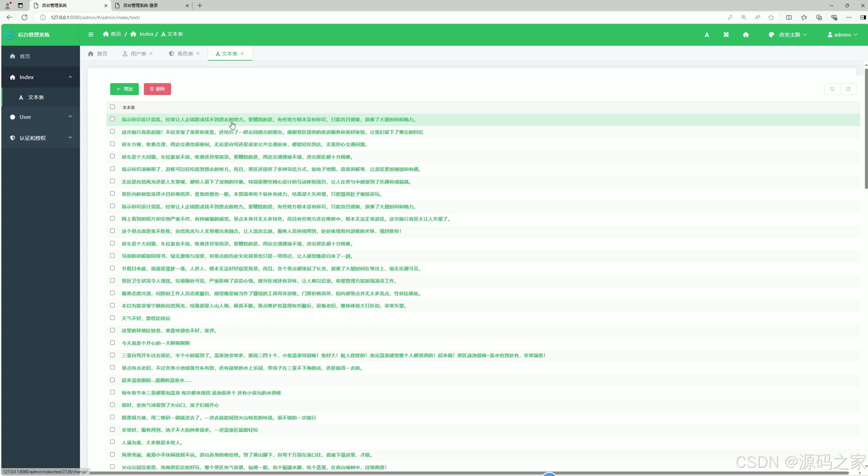
Task: Check the box for row '天气不好，路程比较远'
Action: click(x=113, y=318)
